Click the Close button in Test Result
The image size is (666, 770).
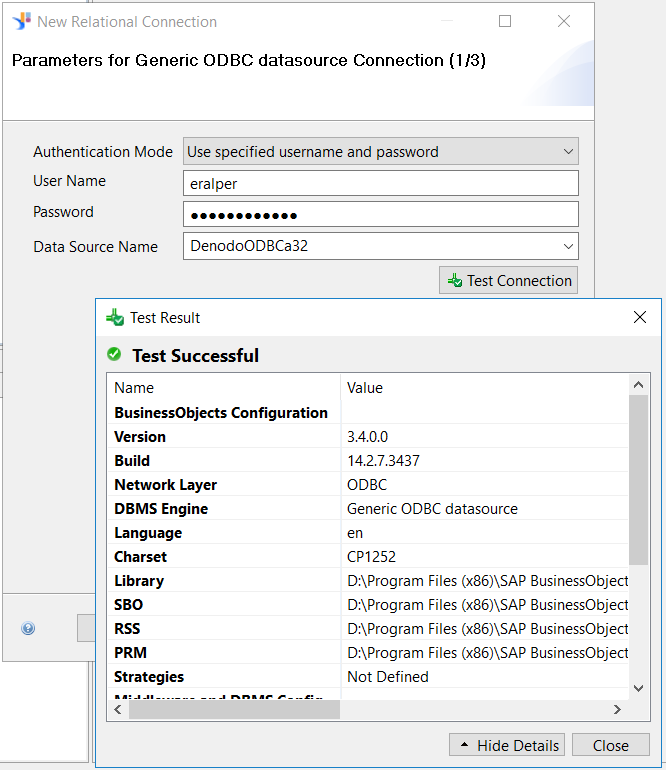pyautogui.click(x=610, y=745)
